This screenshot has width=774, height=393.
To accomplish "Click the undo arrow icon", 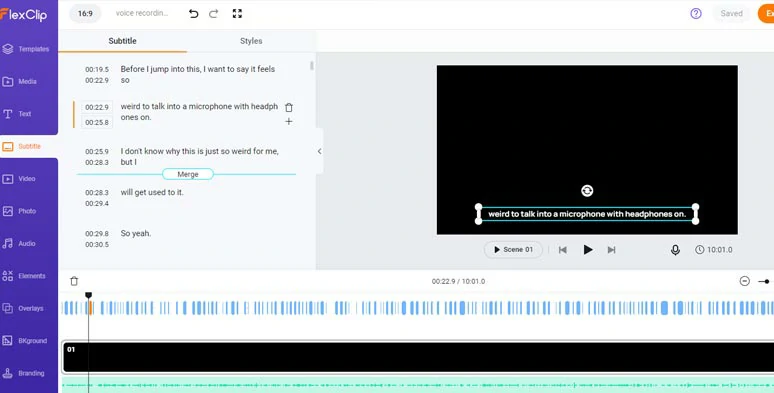I will click(x=194, y=14).
